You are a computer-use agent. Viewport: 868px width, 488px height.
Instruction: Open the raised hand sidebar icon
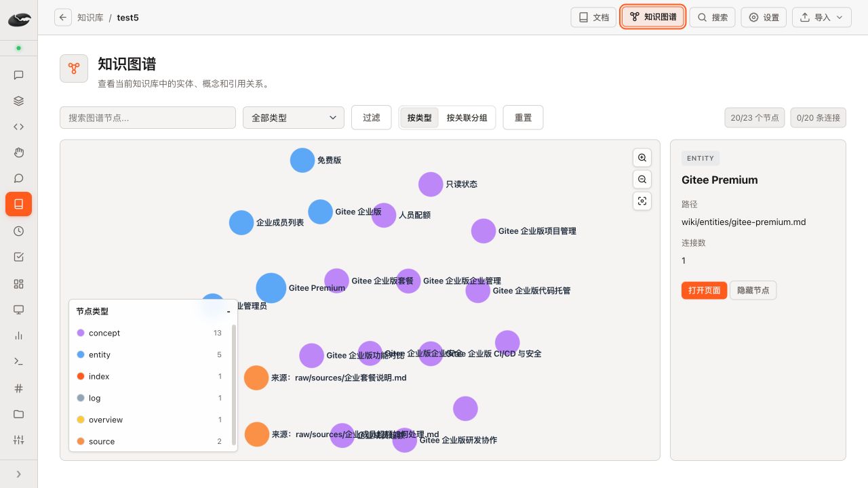click(x=19, y=152)
